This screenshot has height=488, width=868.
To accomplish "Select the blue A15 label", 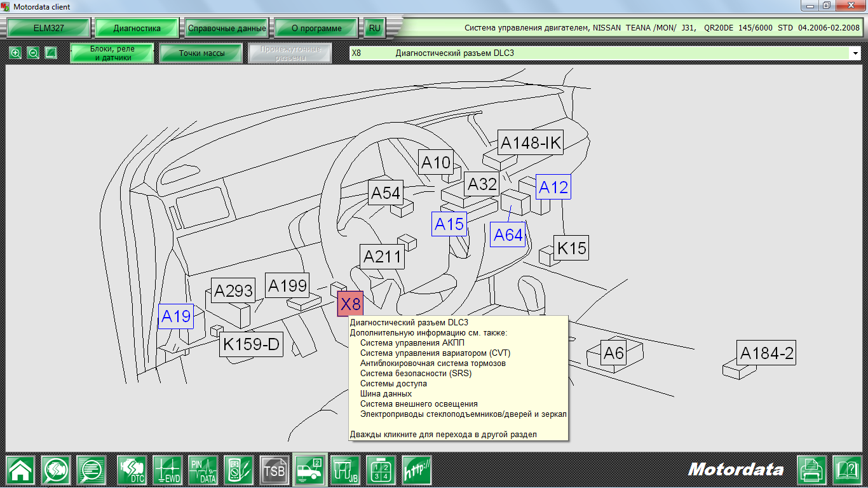I will (x=449, y=224).
